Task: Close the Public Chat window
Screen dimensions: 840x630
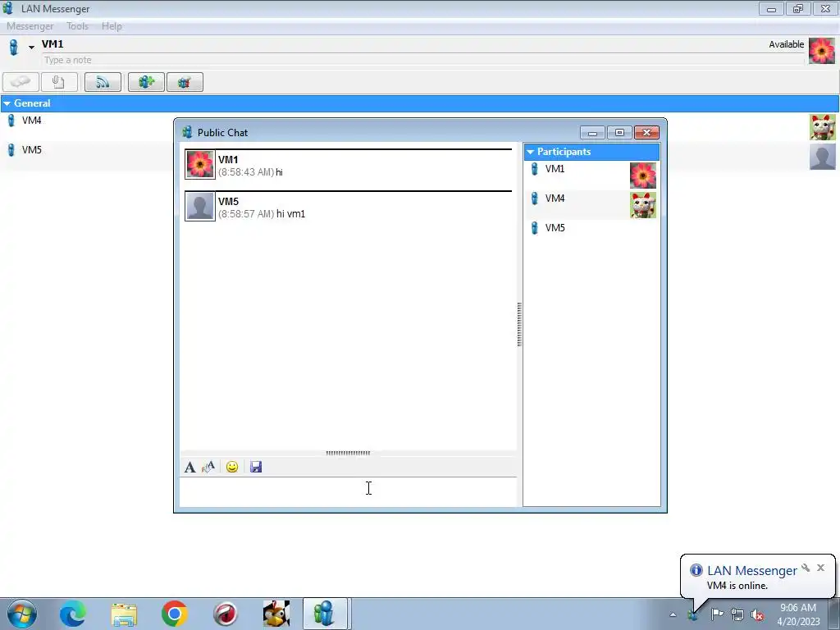Action: click(646, 133)
